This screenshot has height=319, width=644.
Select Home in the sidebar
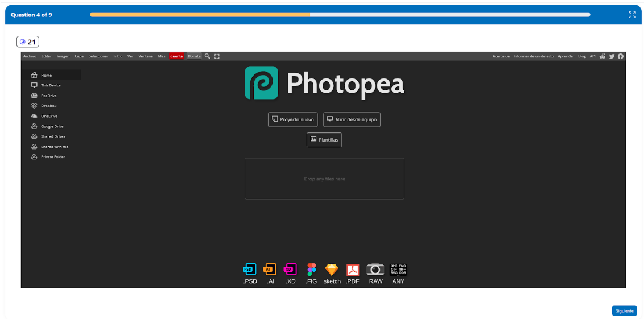(51, 76)
